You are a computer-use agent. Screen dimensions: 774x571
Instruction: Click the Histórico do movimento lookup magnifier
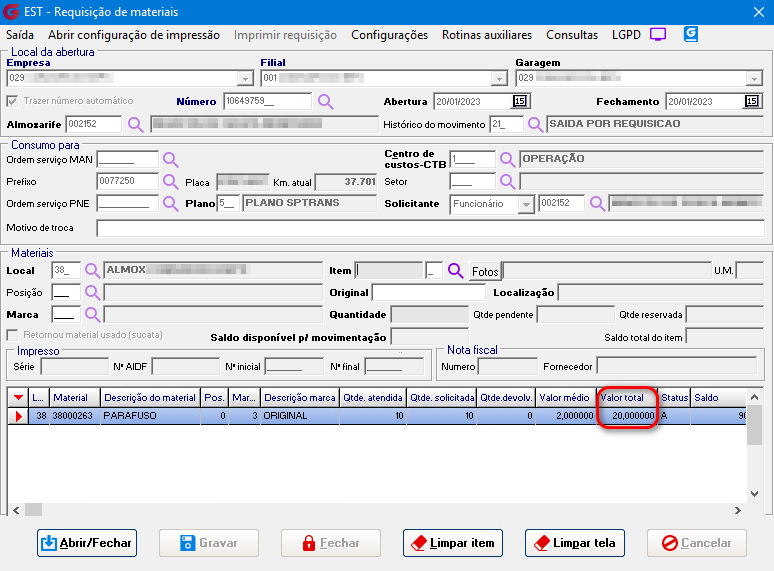(x=535, y=124)
